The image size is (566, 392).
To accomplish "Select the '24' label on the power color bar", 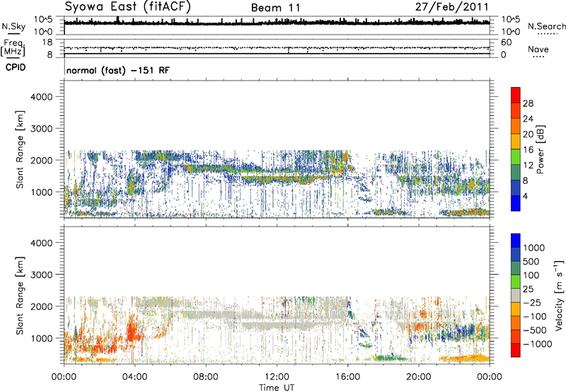I will pos(528,119).
